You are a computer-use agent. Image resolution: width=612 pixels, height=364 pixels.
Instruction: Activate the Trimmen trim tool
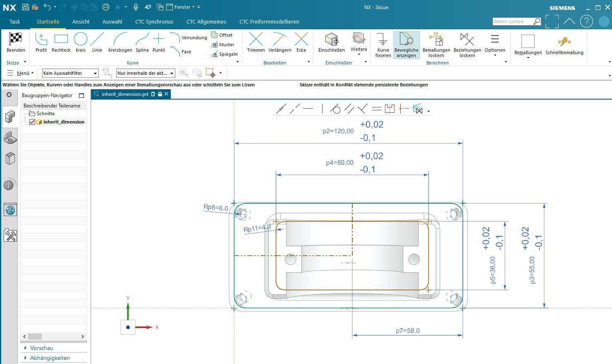point(256,40)
